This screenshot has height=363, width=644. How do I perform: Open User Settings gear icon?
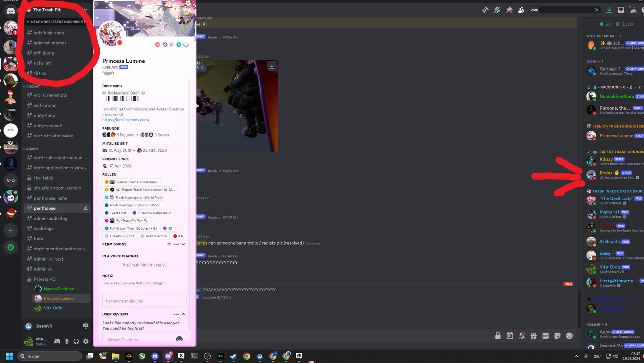tap(86, 341)
